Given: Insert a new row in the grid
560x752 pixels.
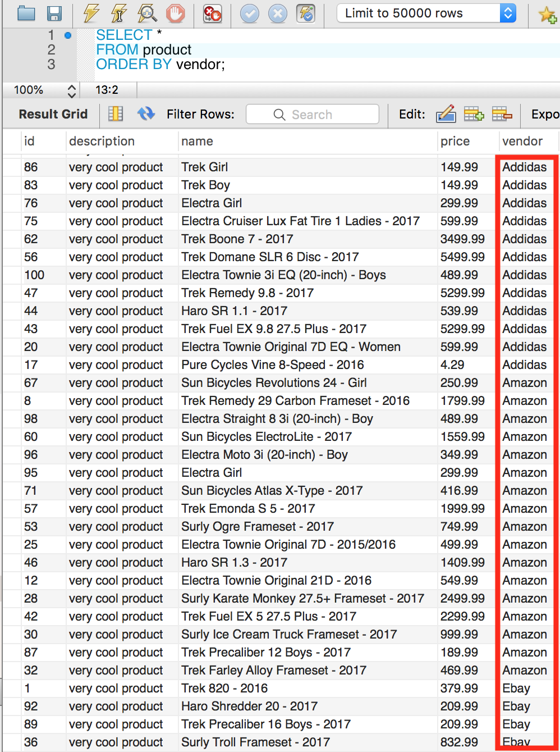Looking at the screenshot, I should [x=474, y=114].
